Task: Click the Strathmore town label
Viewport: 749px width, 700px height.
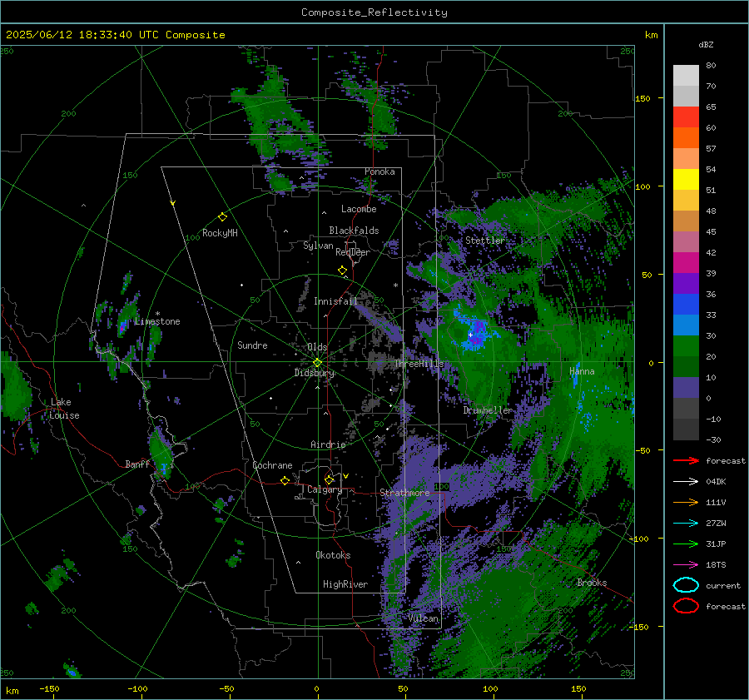Action: [404, 493]
